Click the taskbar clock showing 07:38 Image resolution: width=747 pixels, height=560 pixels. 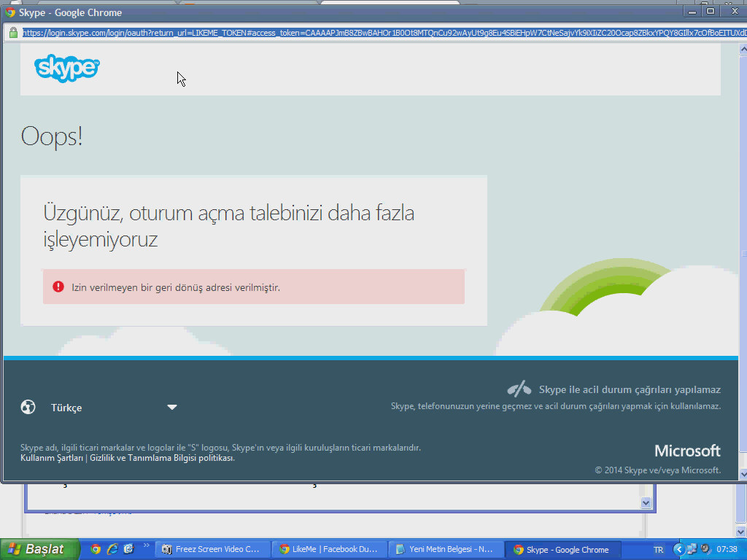click(727, 550)
